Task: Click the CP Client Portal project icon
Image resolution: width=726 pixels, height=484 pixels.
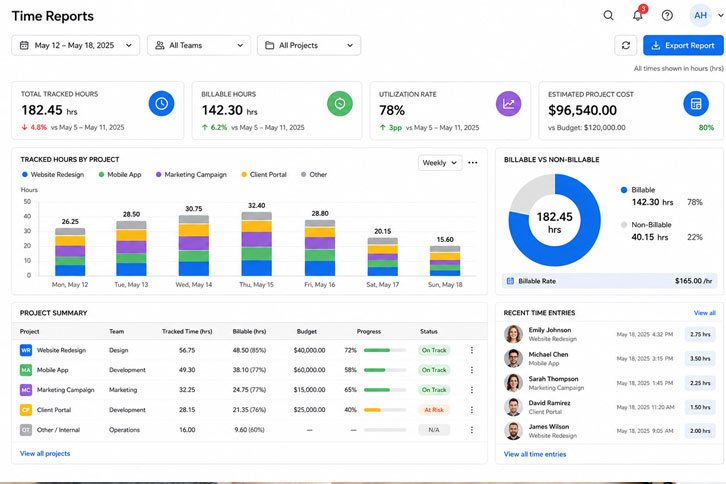Action: click(x=26, y=410)
